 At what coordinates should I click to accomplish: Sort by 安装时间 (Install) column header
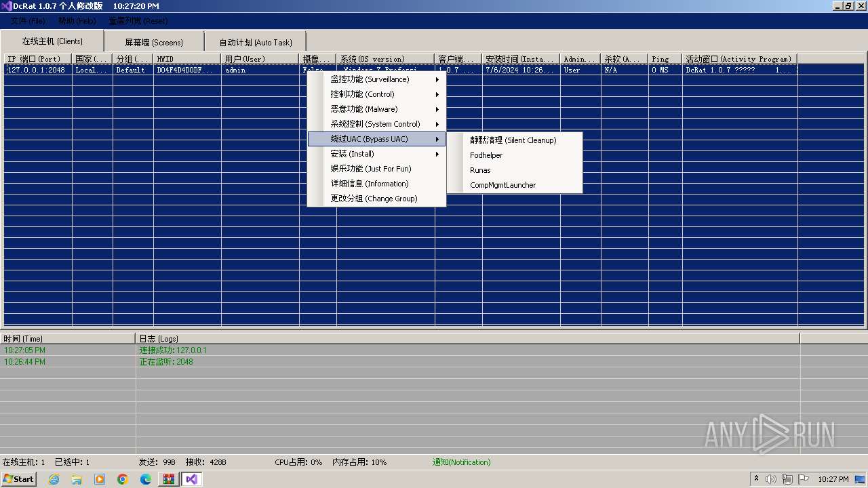pyautogui.click(x=521, y=59)
